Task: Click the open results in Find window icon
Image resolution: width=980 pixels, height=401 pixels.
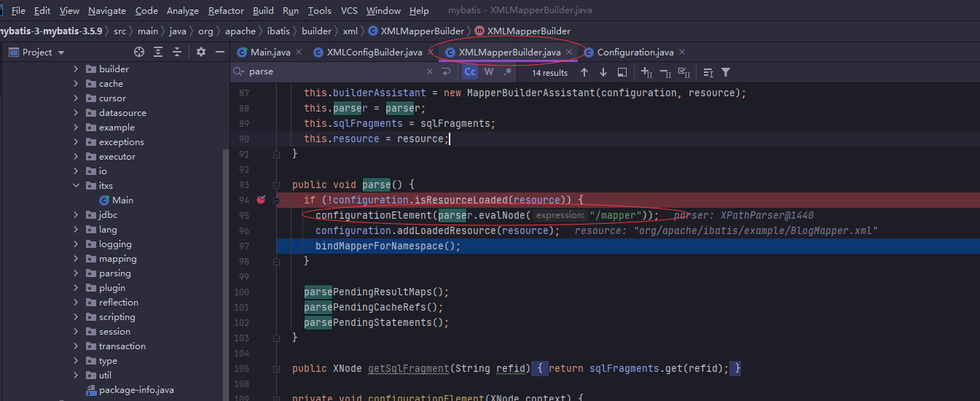Action: (708, 72)
